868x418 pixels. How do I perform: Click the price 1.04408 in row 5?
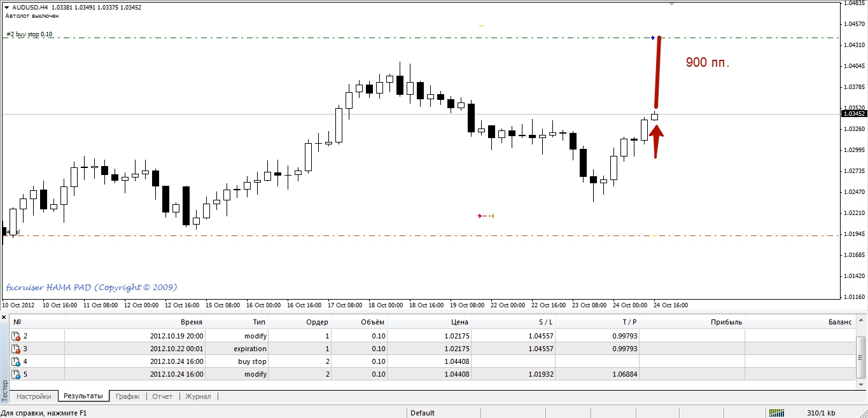457,374
